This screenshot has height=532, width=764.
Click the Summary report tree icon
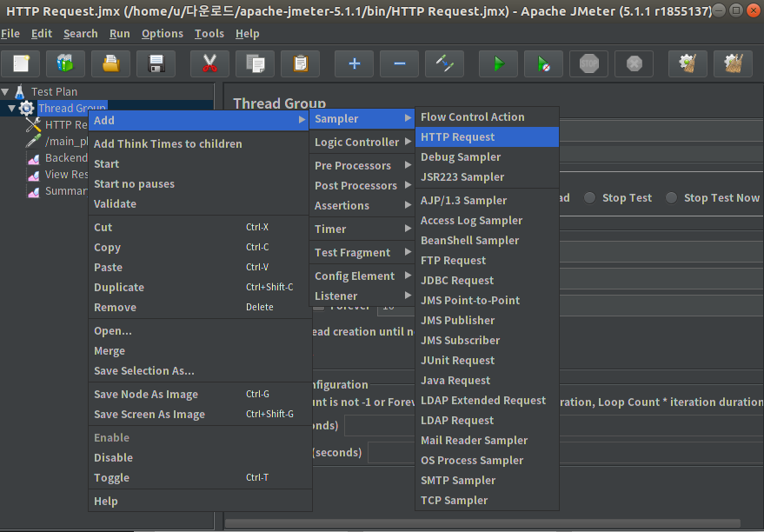tap(34, 191)
